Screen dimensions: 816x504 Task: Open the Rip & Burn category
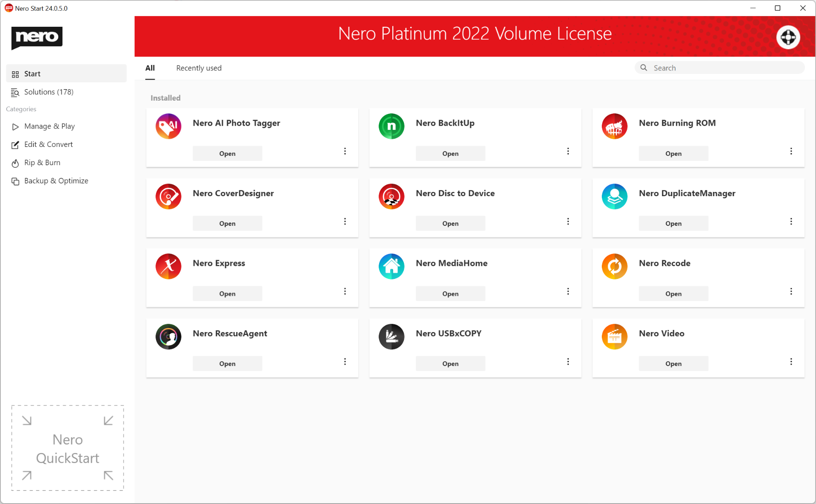tap(42, 163)
